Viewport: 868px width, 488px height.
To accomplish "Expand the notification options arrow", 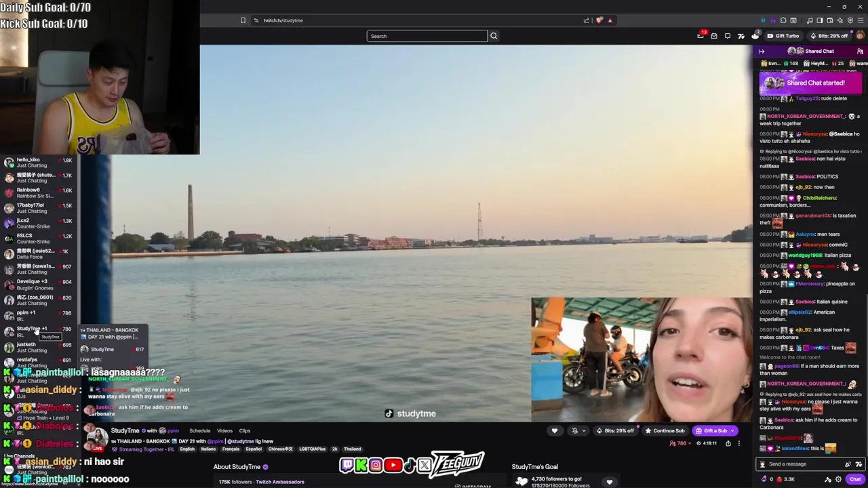I will [584, 431].
